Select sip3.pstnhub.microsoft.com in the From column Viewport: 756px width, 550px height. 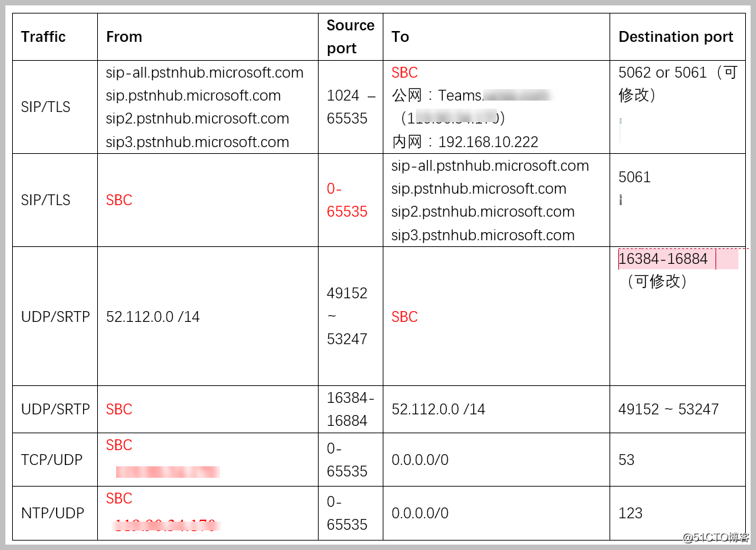(x=197, y=142)
